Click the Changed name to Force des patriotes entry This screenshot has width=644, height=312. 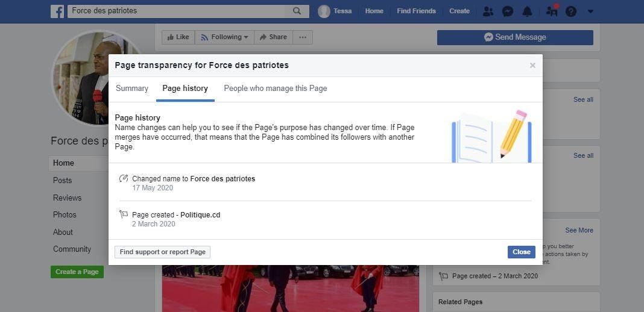(x=194, y=179)
